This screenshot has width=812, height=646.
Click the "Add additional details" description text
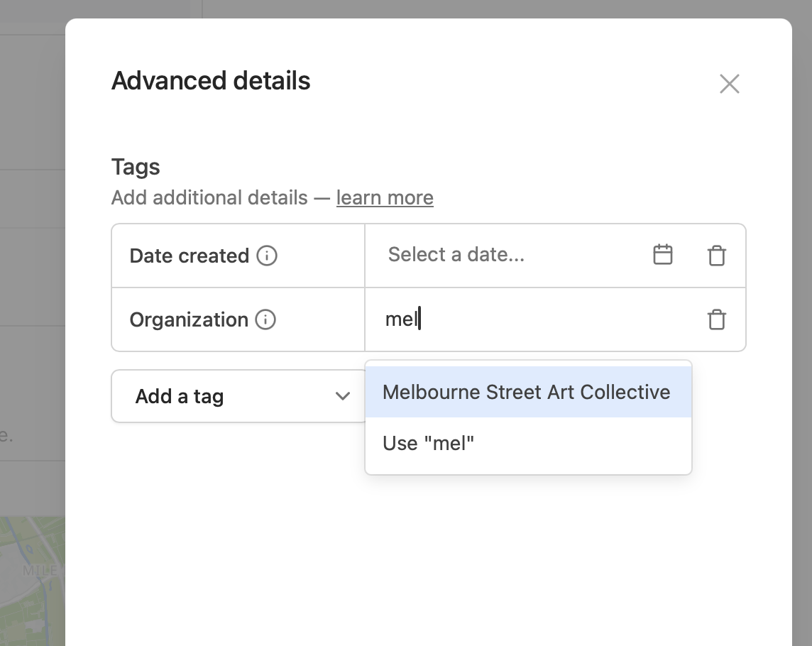(x=209, y=197)
